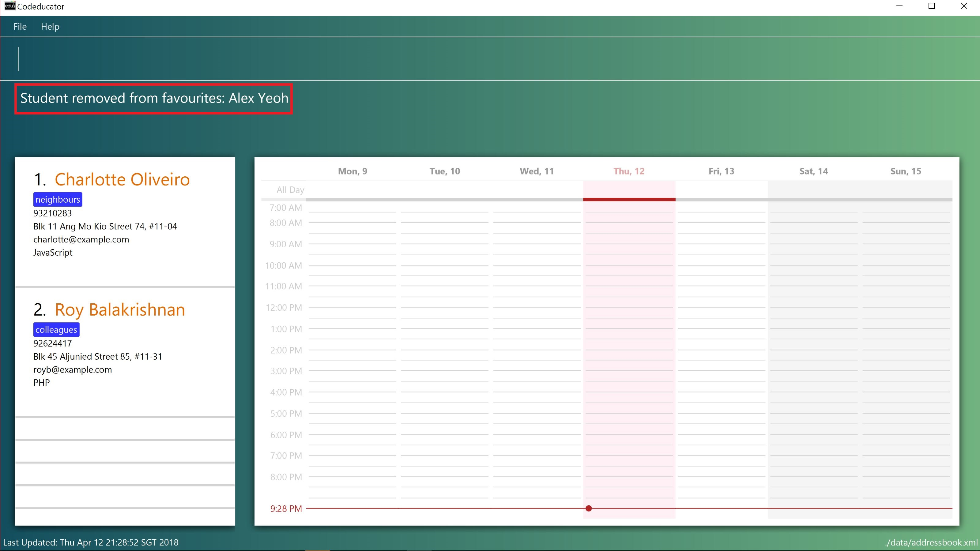Image resolution: width=980 pixels, height=551 pixels.
Task: Click the JavaScript language label
Action: 53,253
